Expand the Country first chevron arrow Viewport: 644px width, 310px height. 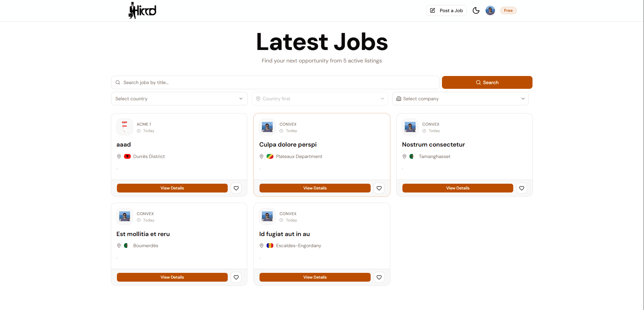pyautogui.click(x=382, y=99)
